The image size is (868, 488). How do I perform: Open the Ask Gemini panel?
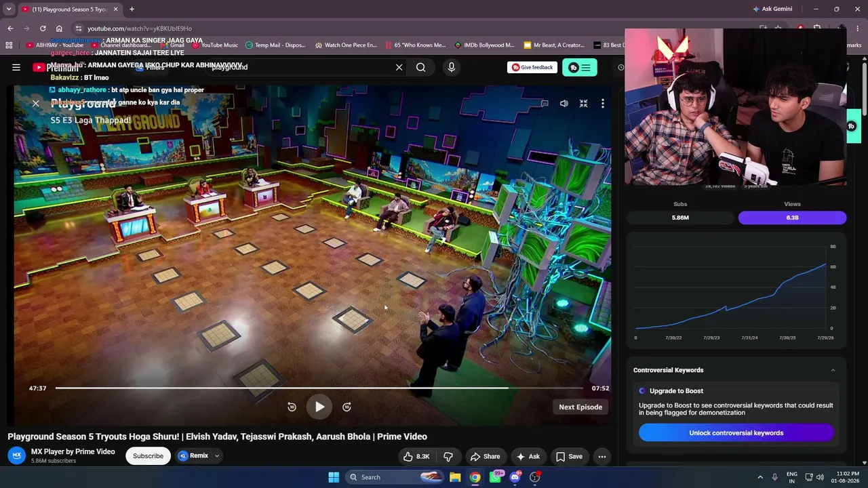point(772,9)
